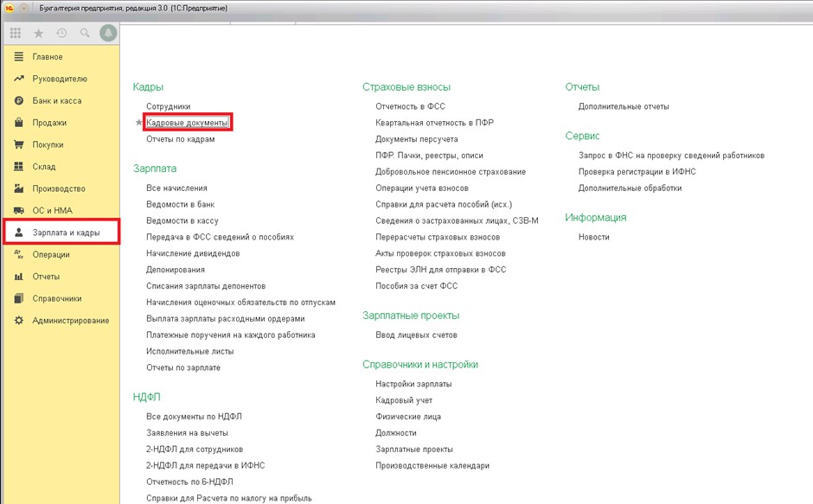This screenshot has height=504, width=813.
Task: Open the sections menu grid icon
Action: click(x=15, y=33)
